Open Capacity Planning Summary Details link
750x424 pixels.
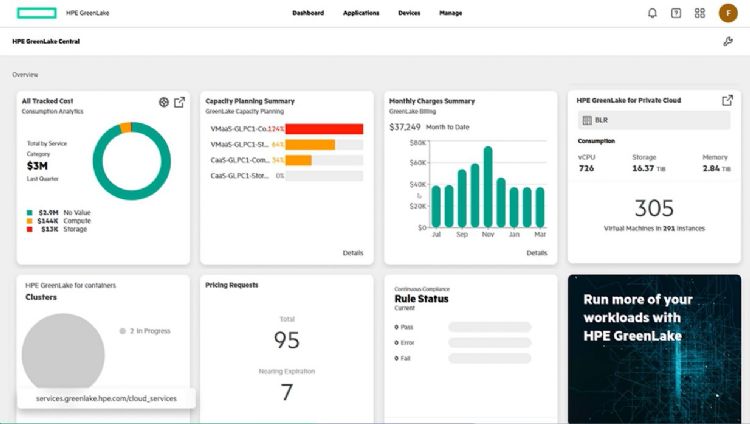tap(353, 253)
